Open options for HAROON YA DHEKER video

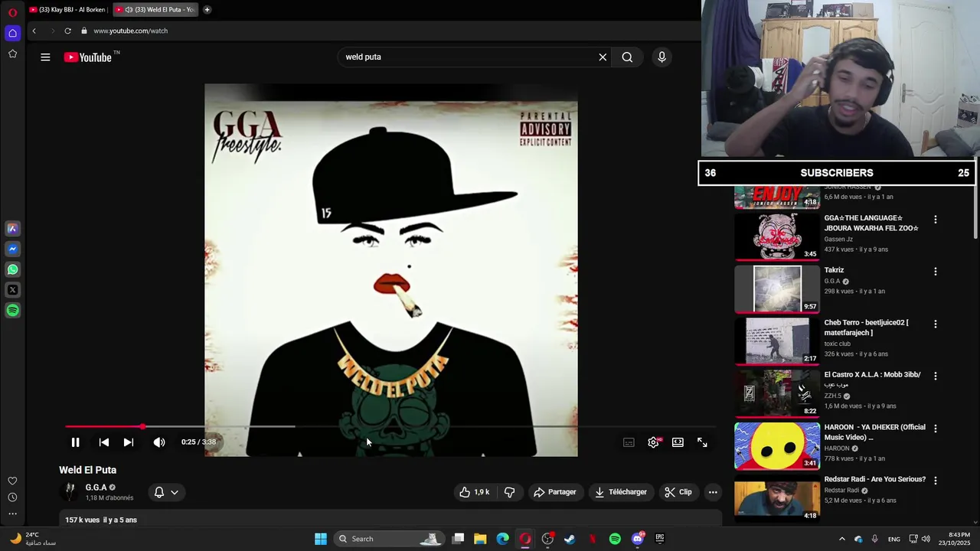point(935,429)
